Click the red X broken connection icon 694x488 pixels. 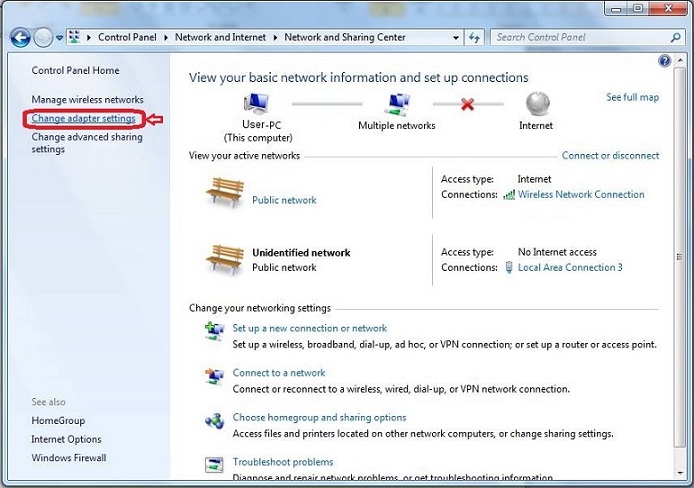tap(467, 103)
